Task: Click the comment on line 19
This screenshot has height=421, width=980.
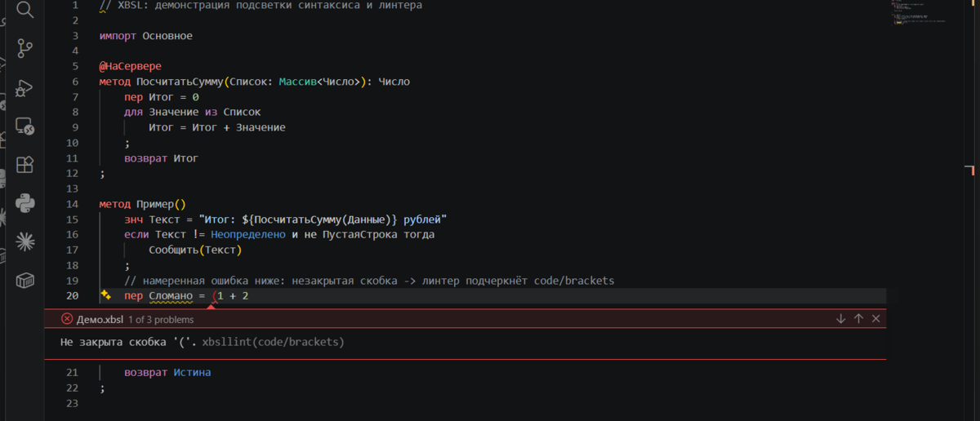Action: pyautogui.click(x=369, y=281)
